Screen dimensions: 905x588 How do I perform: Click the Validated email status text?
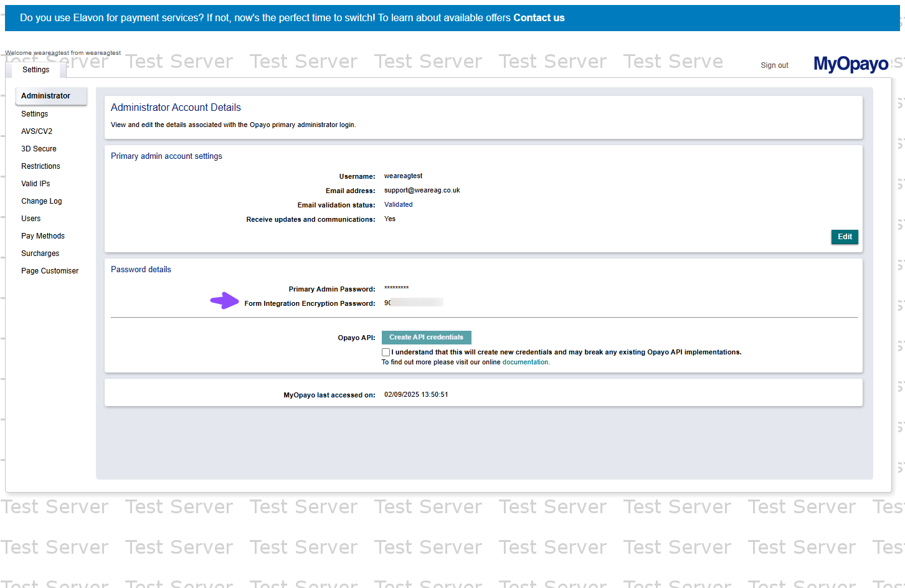coord(399,205)
